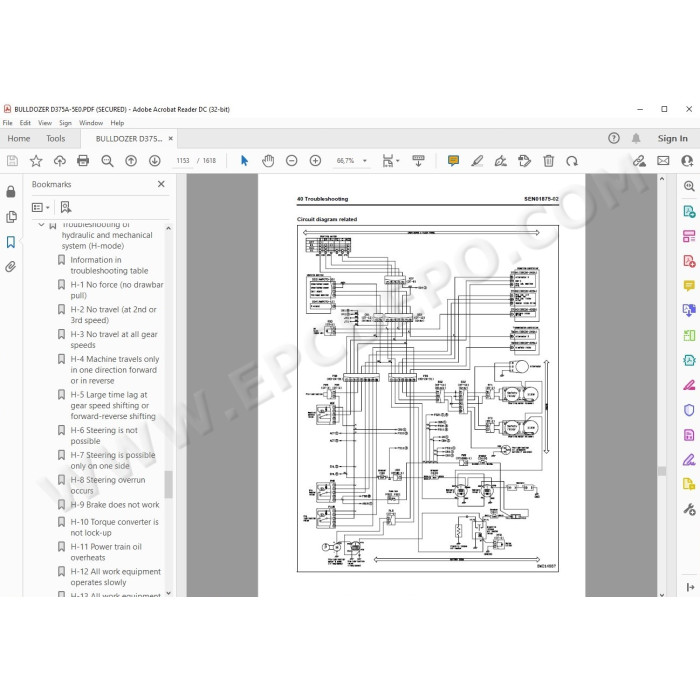Open the share link icon
This screenshot has height=700, width=700.
(639, 161)
